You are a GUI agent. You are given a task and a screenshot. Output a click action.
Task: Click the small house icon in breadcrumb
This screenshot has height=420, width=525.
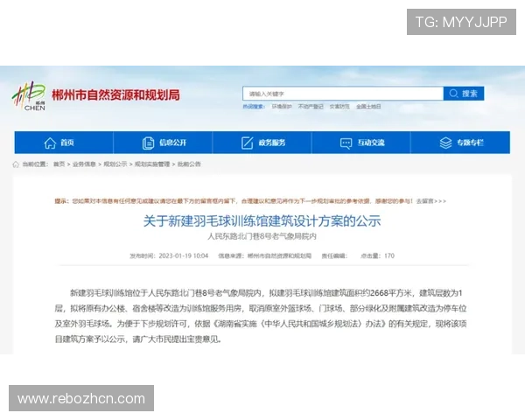click(x=16, y=164)
